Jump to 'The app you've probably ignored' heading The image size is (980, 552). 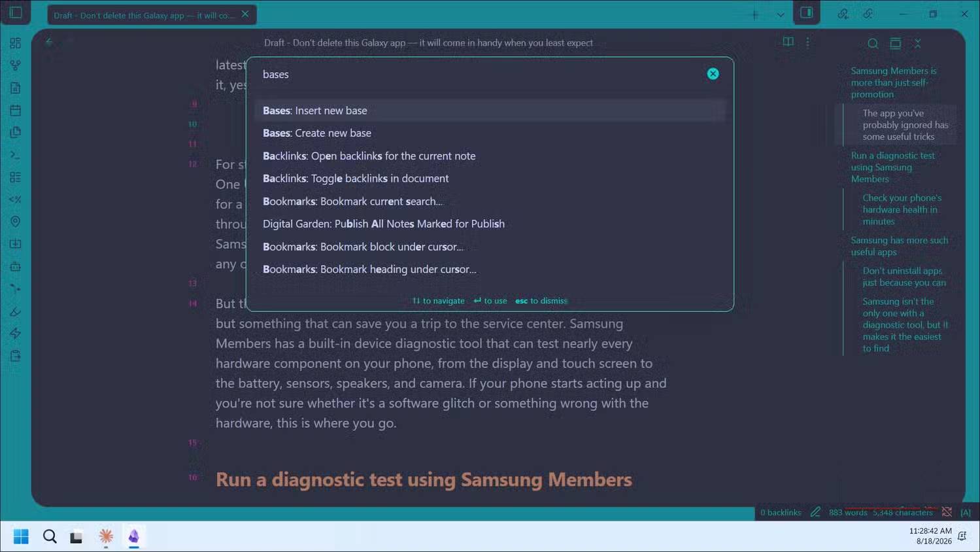905,125
